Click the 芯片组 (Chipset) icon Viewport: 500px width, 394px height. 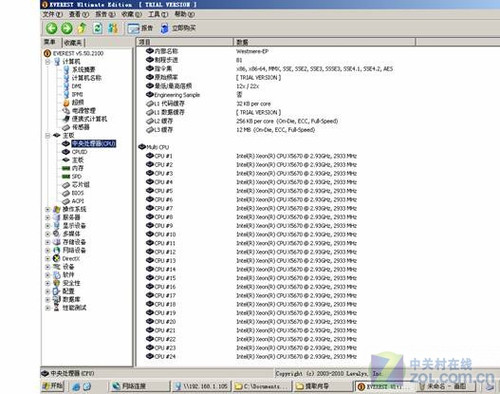(x=66, y=185)
